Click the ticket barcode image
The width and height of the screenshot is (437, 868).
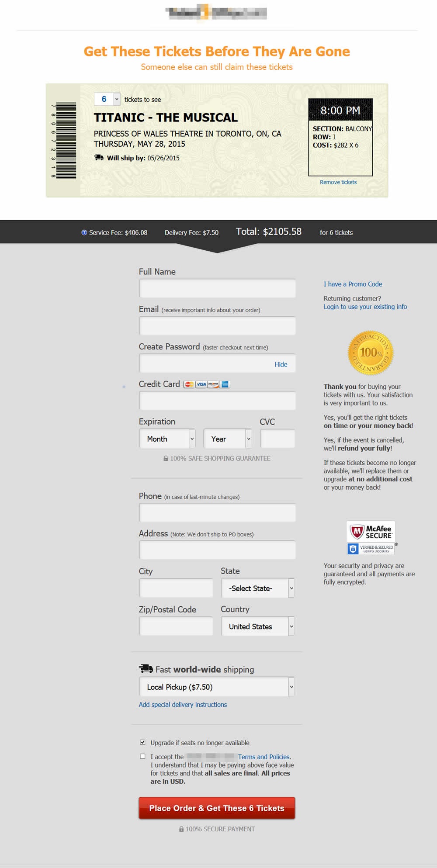point(66,140)
